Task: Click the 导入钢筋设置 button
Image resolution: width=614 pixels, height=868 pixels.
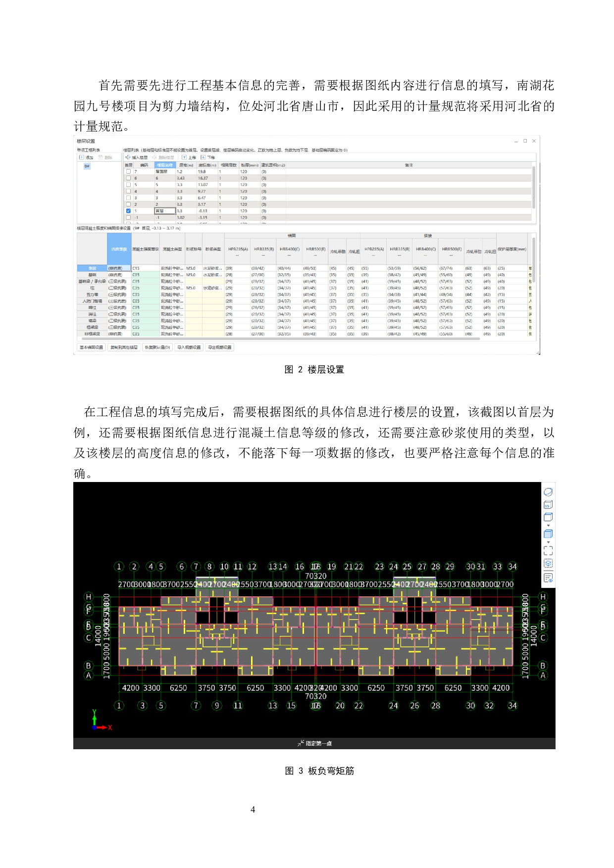Action: pyautogui.click(x=189, y=347)
